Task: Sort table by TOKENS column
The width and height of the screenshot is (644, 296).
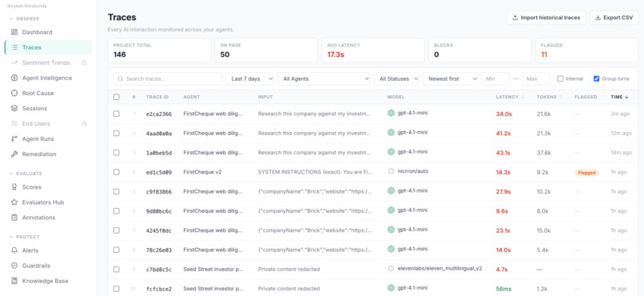Action: pos(549,97)
